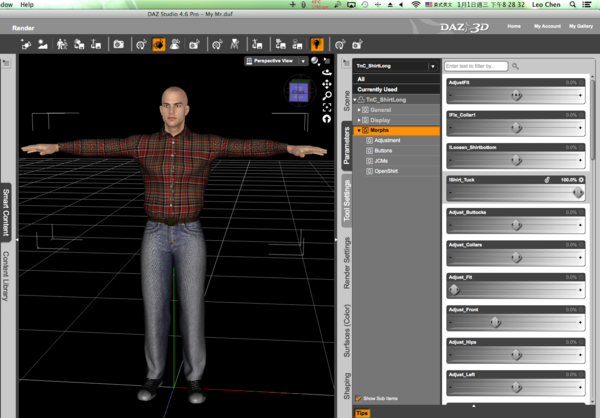The width and height of the screenshot is (600, 418).
Task: Click the view orbit cube gizmo
Action: (x=299, y=91)
